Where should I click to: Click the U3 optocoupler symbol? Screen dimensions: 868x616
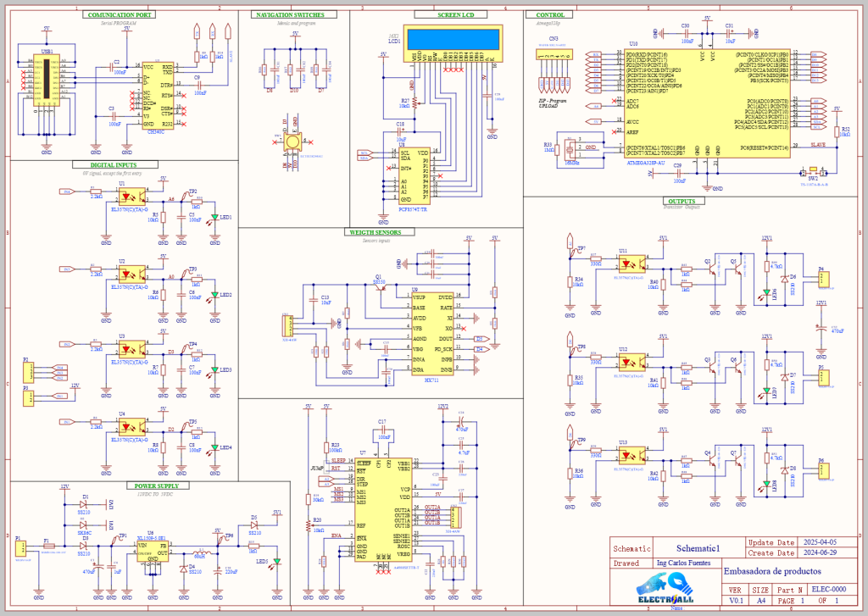coord(132,349)
